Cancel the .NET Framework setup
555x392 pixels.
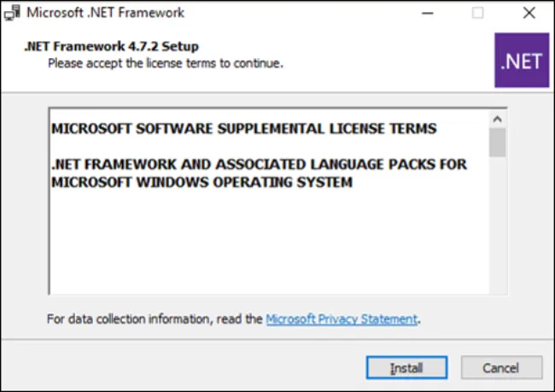[501, 368]
